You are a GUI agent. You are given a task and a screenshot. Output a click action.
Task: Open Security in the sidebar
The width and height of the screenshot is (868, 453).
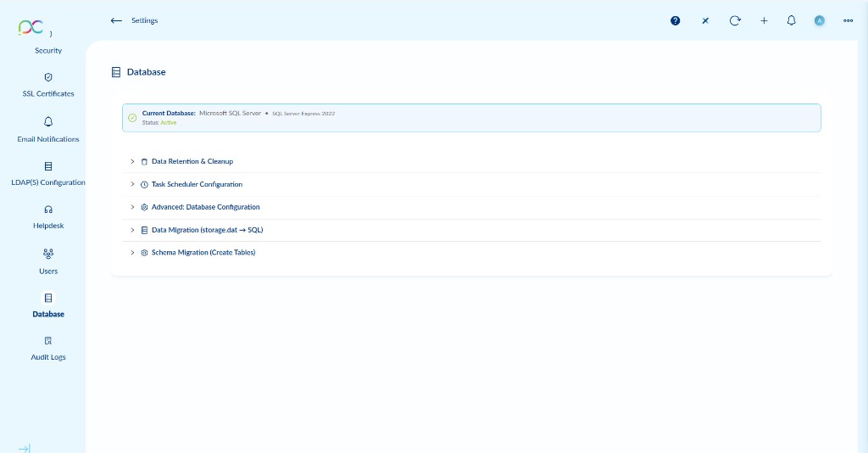[48, 50]
